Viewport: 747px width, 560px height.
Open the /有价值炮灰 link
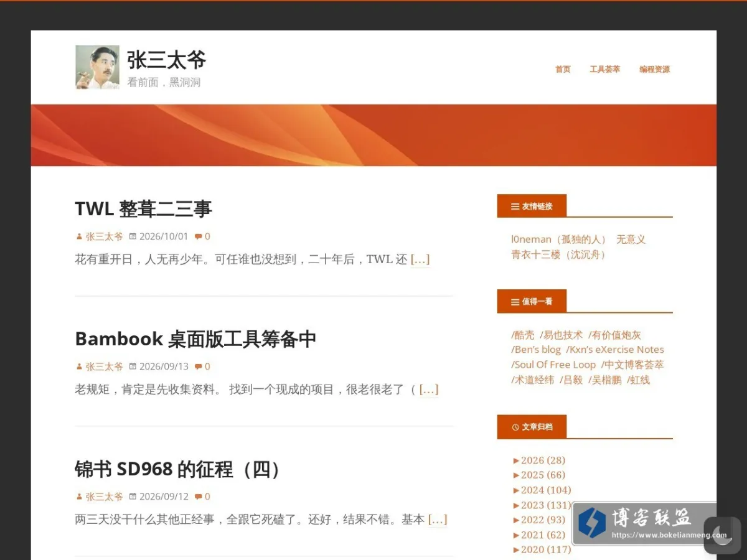614,335
